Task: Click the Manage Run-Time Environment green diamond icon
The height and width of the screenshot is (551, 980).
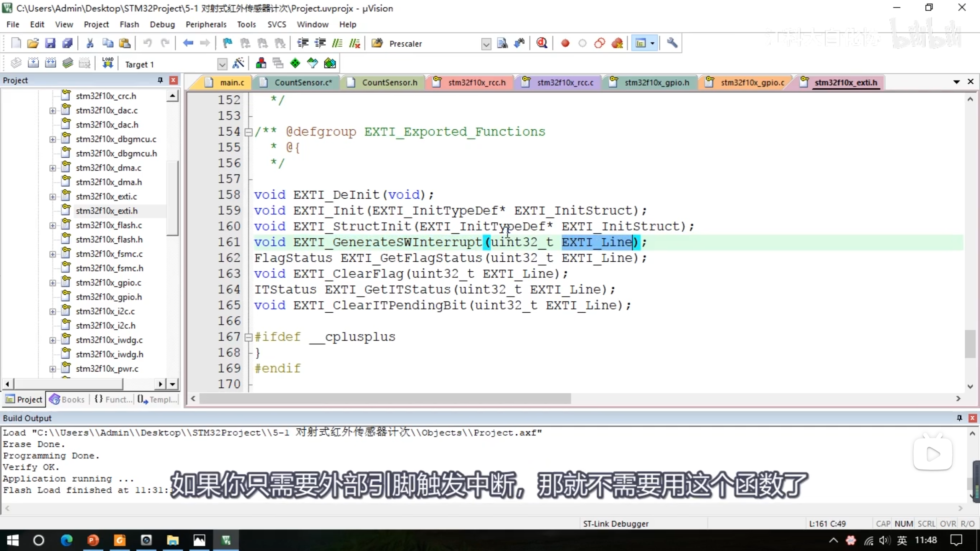Action: [295, 63]
